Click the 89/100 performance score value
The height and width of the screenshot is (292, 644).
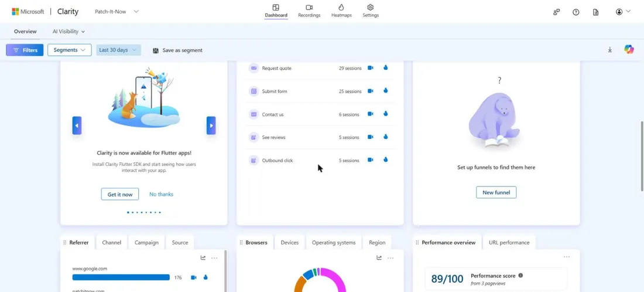pyautogui.click(x=447, y=279)
